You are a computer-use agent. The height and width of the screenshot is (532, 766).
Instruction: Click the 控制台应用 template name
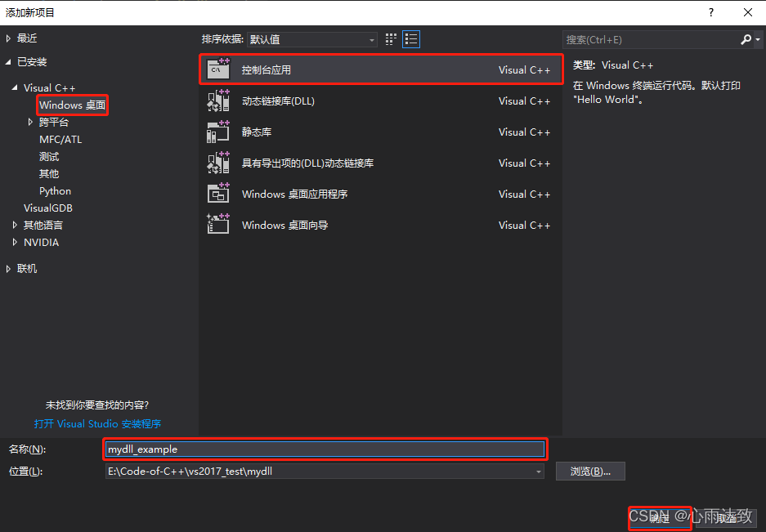click(267, 69)
